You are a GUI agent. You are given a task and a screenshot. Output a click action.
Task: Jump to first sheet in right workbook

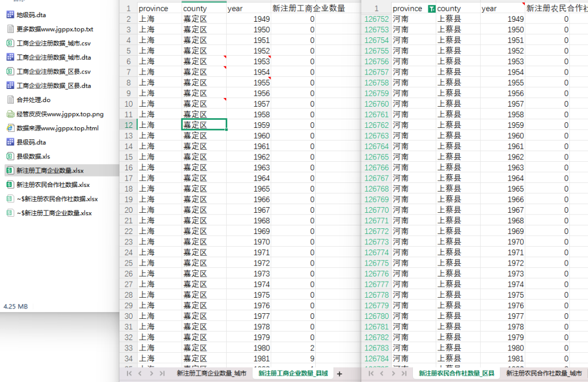[x=371, y=373]
